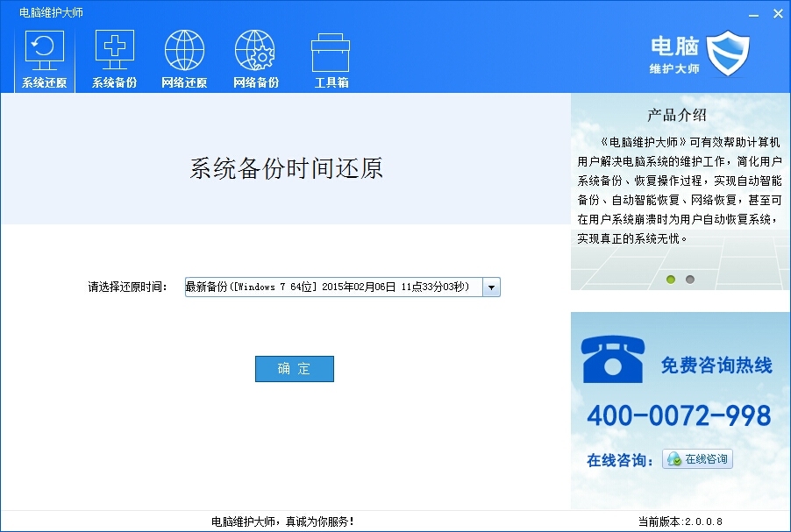Switch to 网络备份 network backup
791x532 pixels.
click(x=256, y=60)
